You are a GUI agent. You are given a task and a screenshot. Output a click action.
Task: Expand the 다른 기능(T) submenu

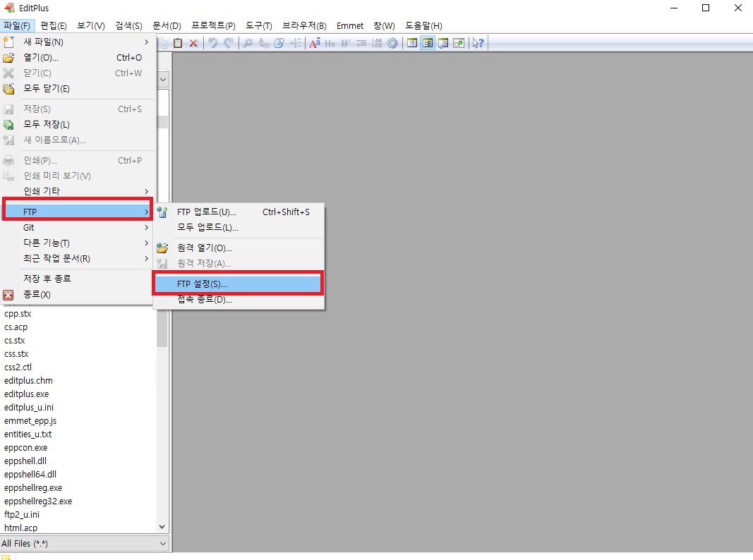point(78,243)
